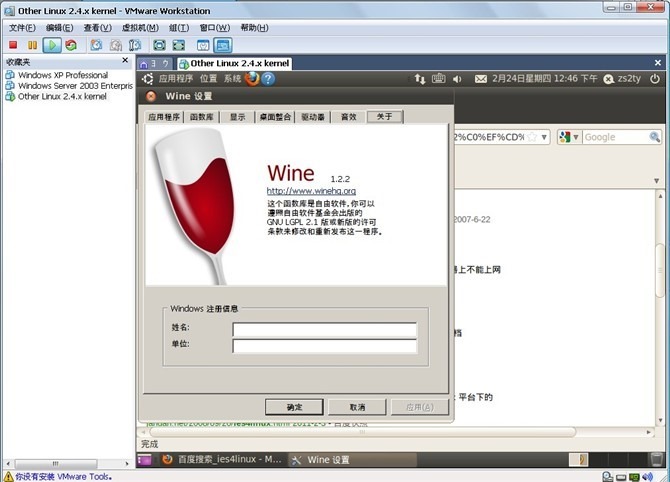Click the keyboard input method indicator
This screenshot has width=670, height=482.
click(438, 79)
